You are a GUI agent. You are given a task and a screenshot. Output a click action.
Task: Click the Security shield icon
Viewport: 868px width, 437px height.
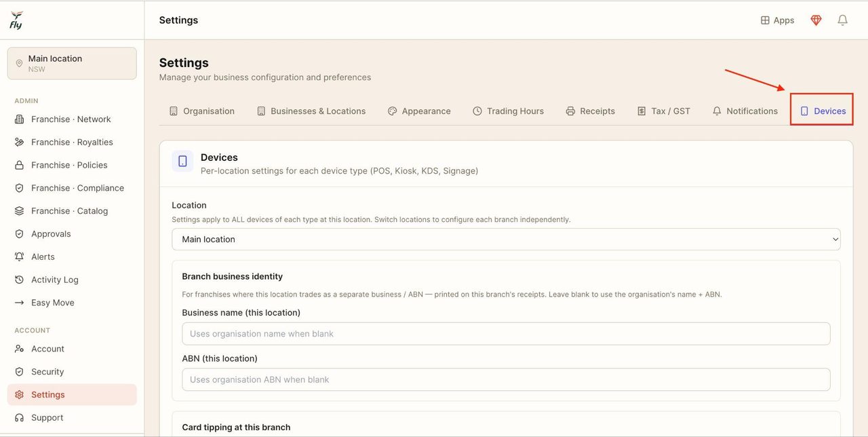pyautogui.click(x=19, y=372)
